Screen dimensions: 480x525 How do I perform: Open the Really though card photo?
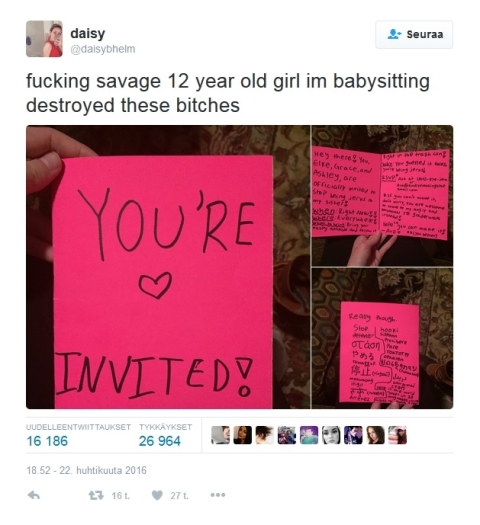382,338
